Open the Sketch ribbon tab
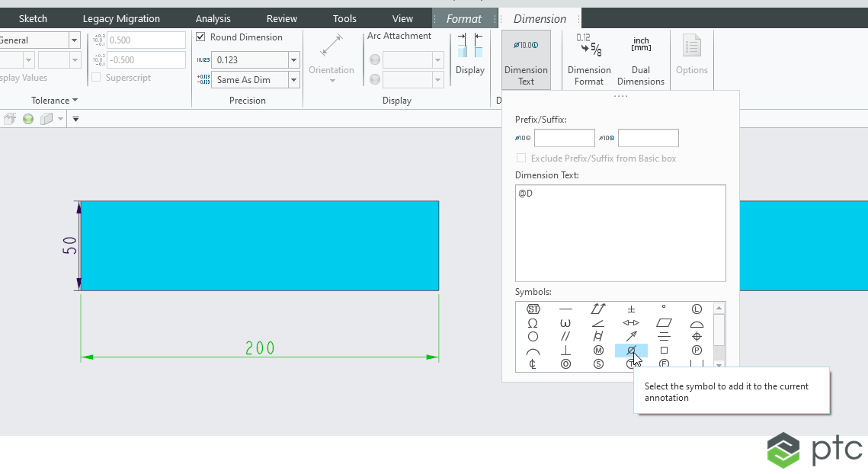 33,18
